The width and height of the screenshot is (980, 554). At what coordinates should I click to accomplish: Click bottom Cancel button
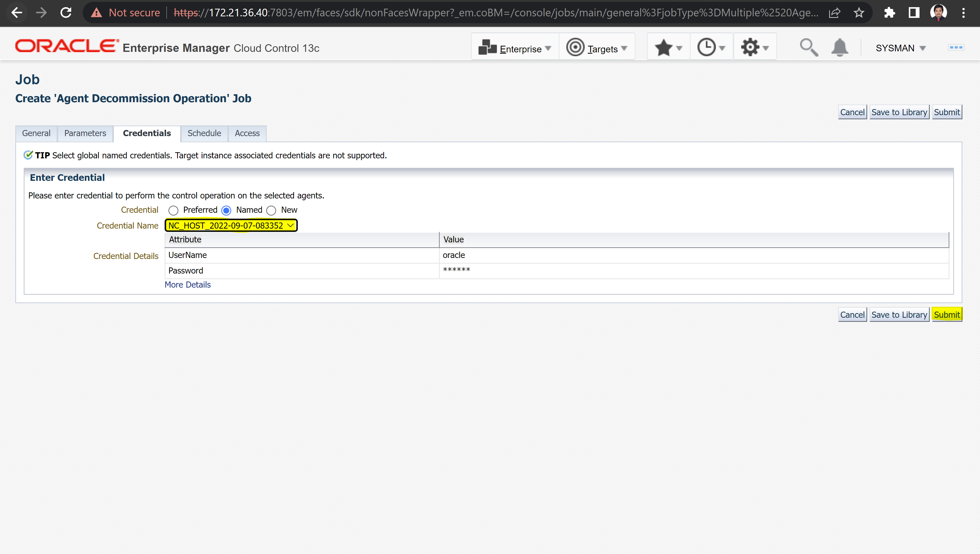pos(852,315)
